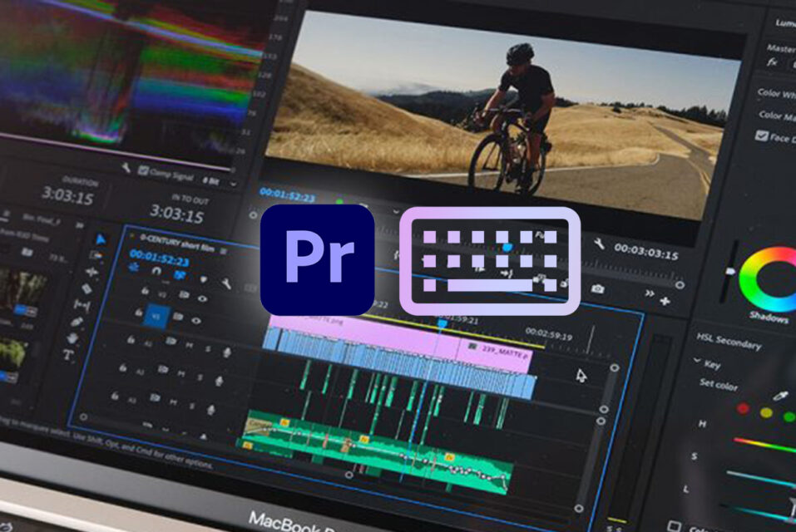The width and height of the screenshot is (796, 532).
Task: Toggle the snapping magnet icon in the timeline
Action: [157, 272]
